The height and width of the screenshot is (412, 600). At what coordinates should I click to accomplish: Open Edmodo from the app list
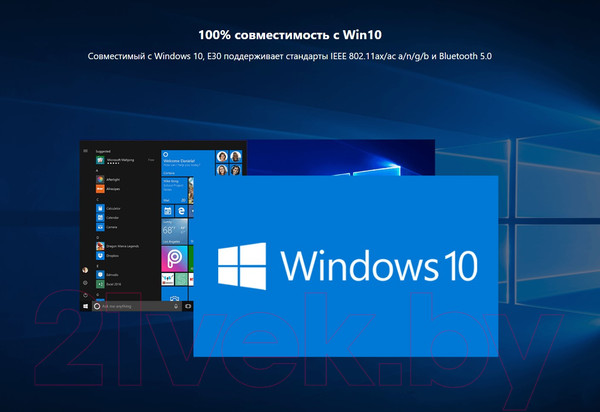point(108,275)
